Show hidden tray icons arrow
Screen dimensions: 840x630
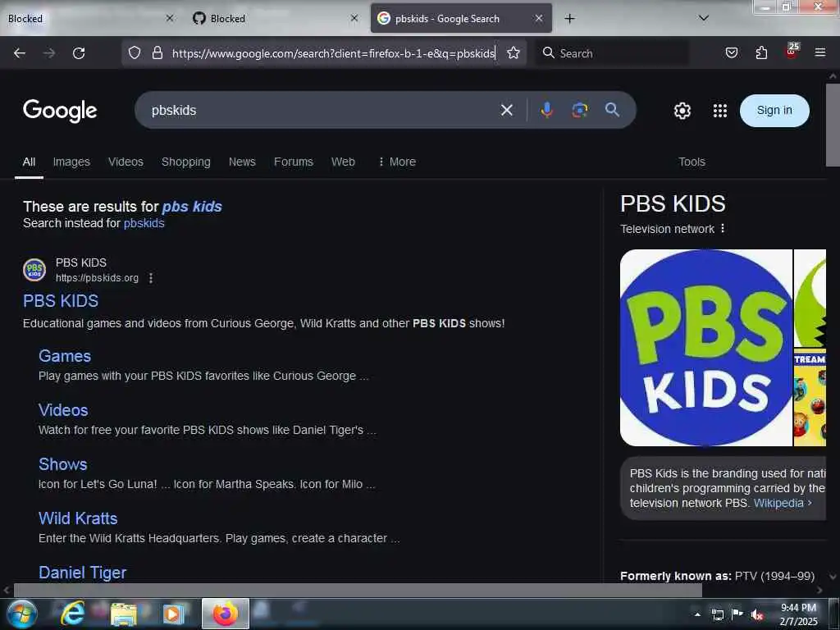[697, 614]
